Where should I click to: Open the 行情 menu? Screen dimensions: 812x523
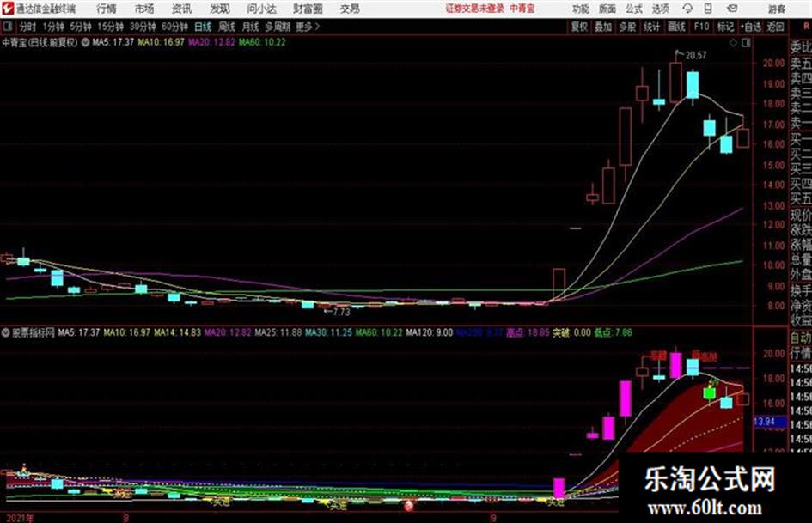pyautogui.click(x=107, y=9)
